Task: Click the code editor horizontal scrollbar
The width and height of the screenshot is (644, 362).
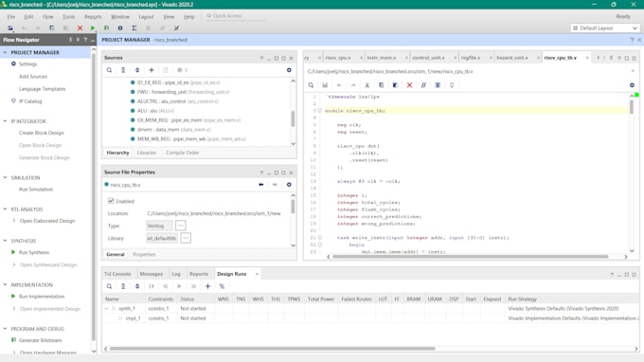Action: pyautogui.click(x=471, y=257)
